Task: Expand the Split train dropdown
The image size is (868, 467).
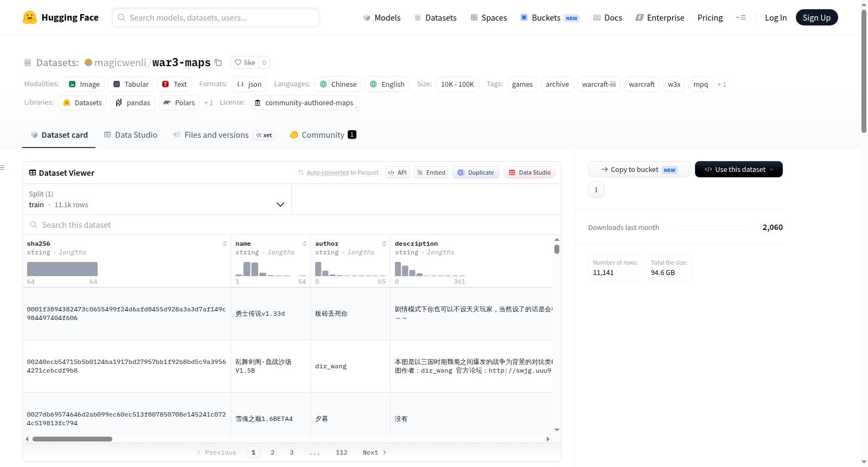Action: click(157, 199)
